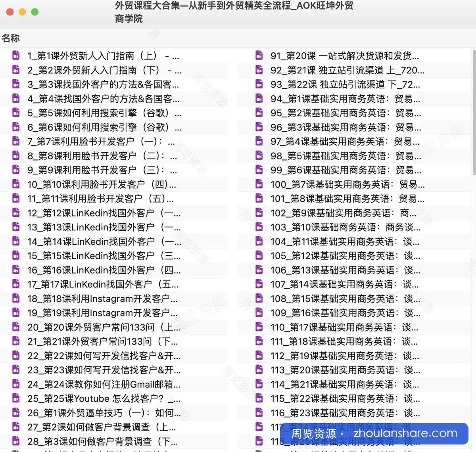Viewport: 476px width, 452px height.
Task: Click file name 6_第6课如何利用搜索引擎（谷歌）
Action: point(105,127)
